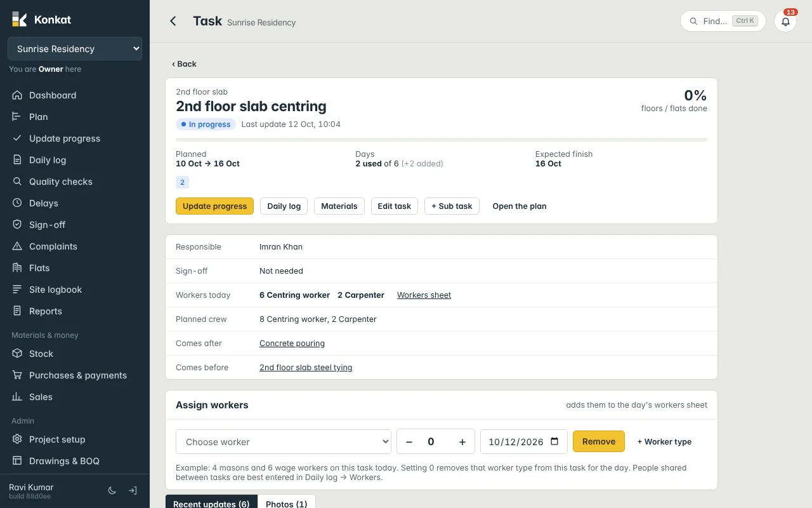
Task: Open the Complaints page
Action: [x=75, y=246]
